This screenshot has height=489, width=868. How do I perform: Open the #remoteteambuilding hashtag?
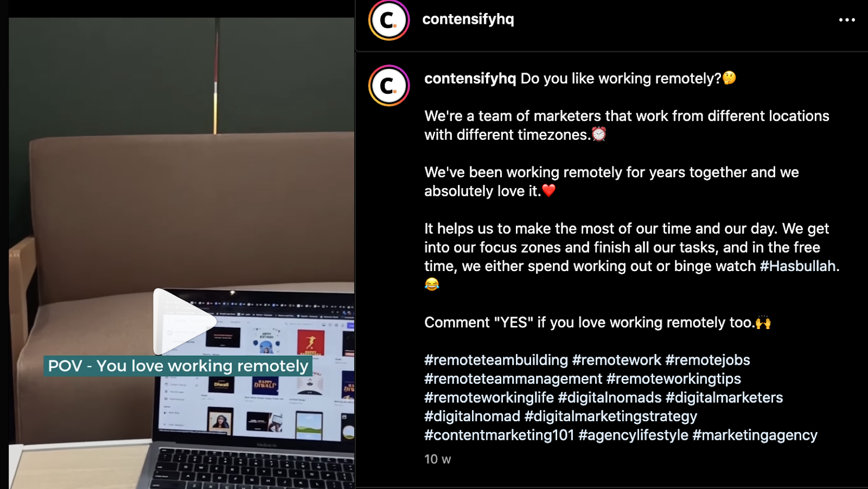click(496, 360)
